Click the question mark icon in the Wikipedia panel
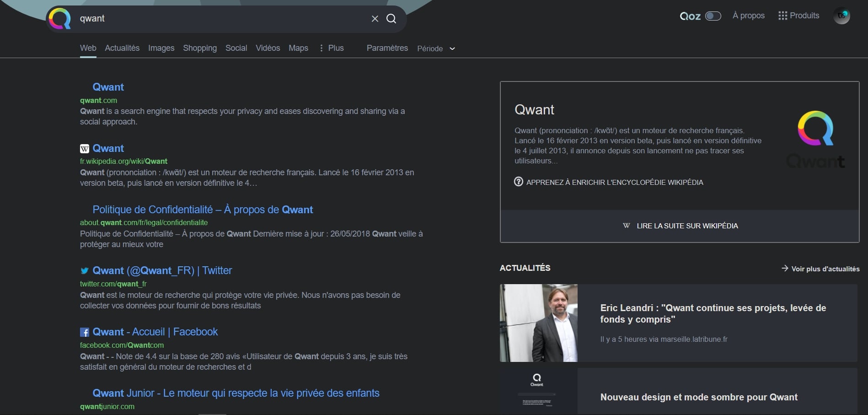This screenshot has width=868, height=415. [518, 182]
